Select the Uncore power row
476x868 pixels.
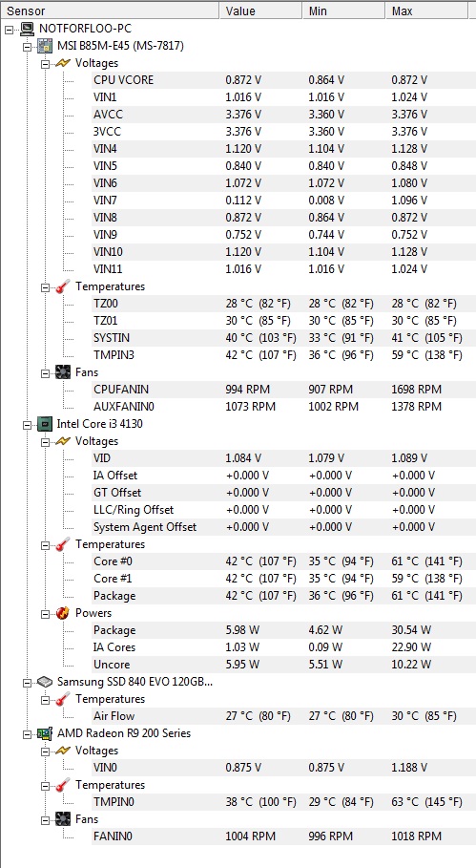coord(283,664)
